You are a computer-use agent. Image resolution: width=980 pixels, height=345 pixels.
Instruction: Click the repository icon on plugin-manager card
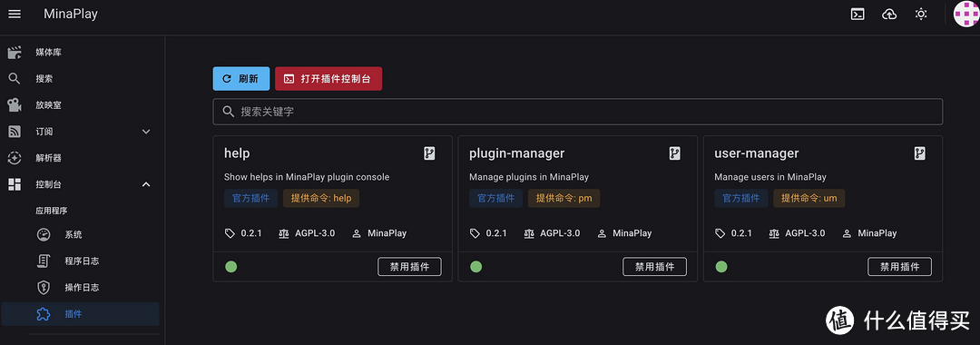[x=674, y=153]
